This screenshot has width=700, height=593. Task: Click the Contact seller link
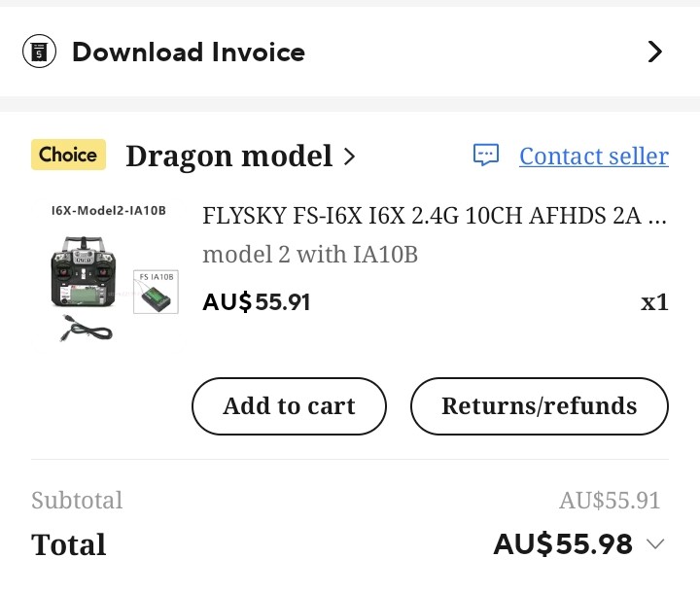point(594,156)
